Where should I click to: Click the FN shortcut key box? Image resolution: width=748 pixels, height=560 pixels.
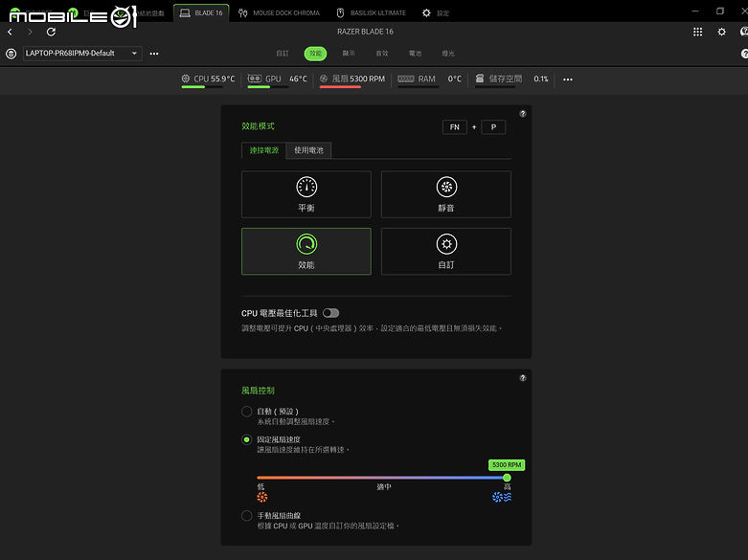(455, 127)
